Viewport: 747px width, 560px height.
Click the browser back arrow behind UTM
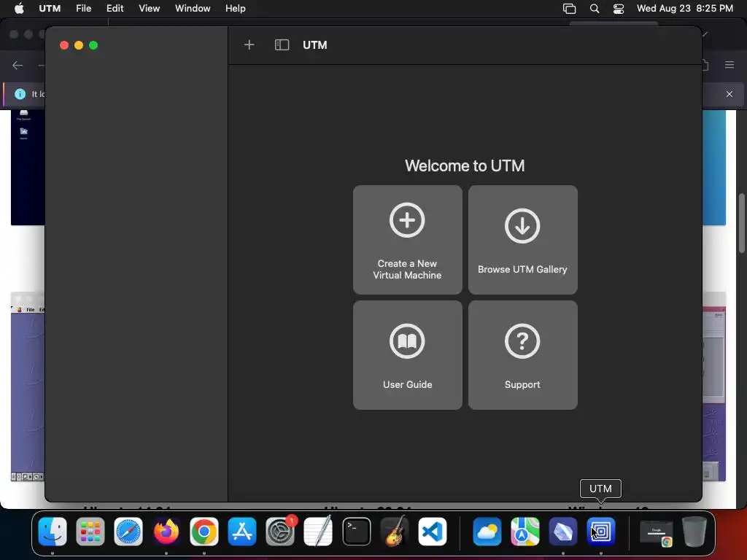pyautogui.click(x=18, y=65)
